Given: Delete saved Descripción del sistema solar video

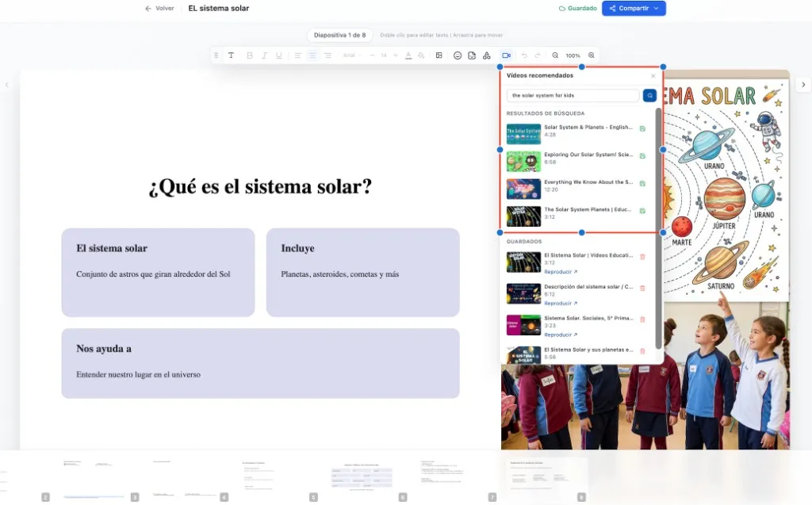Looking at the screenshot, I should [x=642, y=288].
